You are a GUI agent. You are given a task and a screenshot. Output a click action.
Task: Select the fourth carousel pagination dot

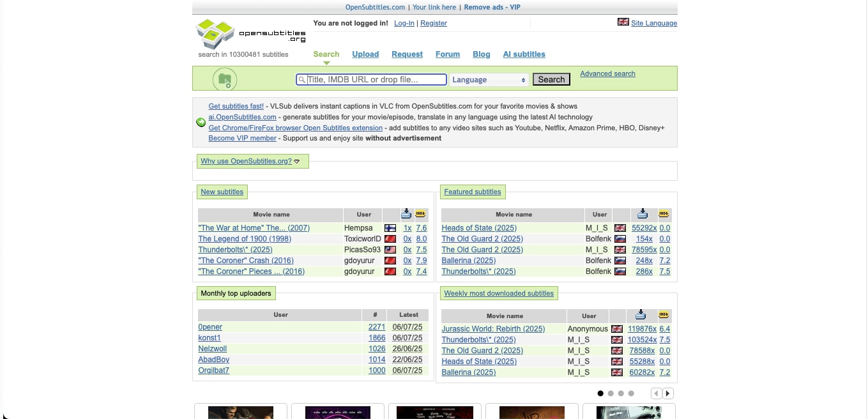631,393
